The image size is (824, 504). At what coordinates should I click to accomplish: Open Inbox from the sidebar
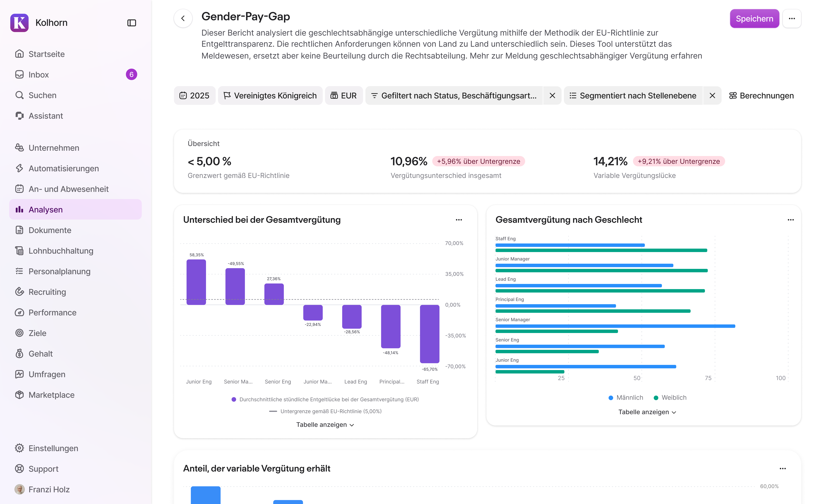pyautogui.click(x=39, y=74)
